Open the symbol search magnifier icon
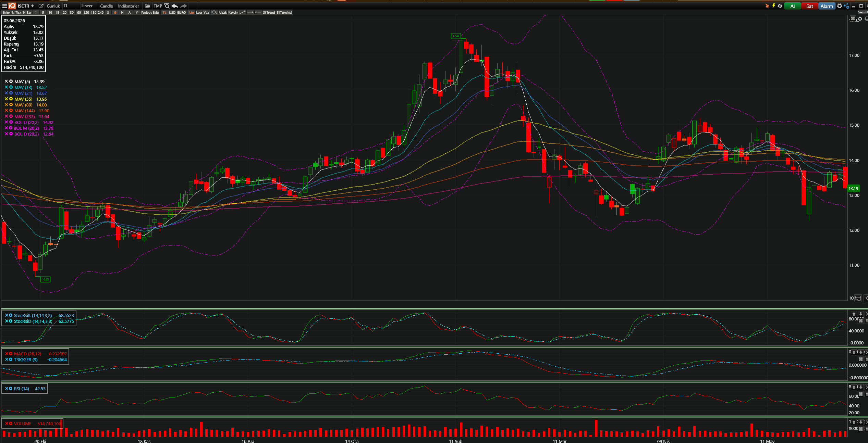868x443 pixels. (x=167, y=6)
